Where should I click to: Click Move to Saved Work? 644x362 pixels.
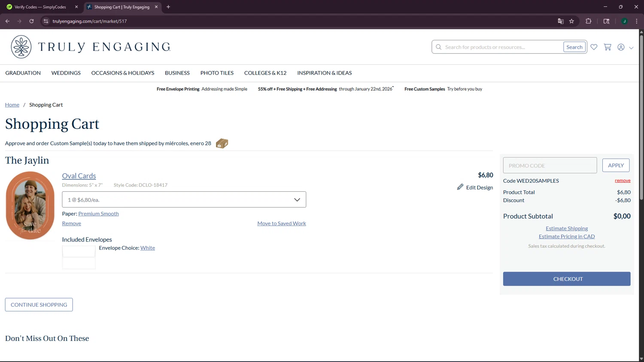click(x=282, y=223)
